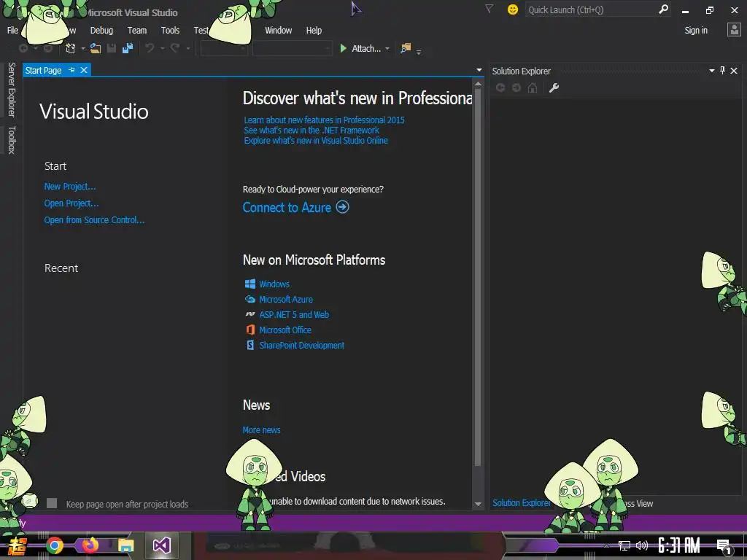Open the File menu
The width and height of the screenshot is (747, 560).
(13, 30)
